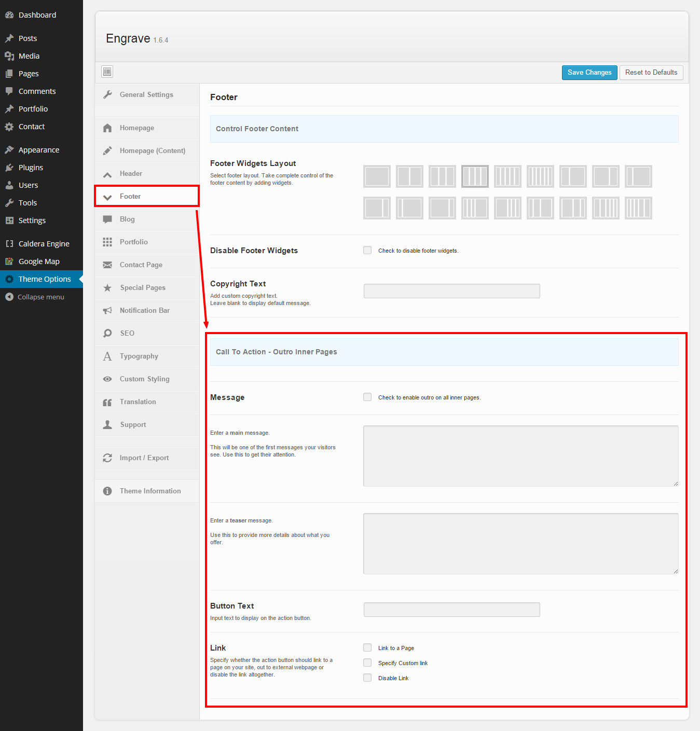The image size is (700, 731).
Task: Choose the two equal columns footer layout
Action: (x=409, y=176)
